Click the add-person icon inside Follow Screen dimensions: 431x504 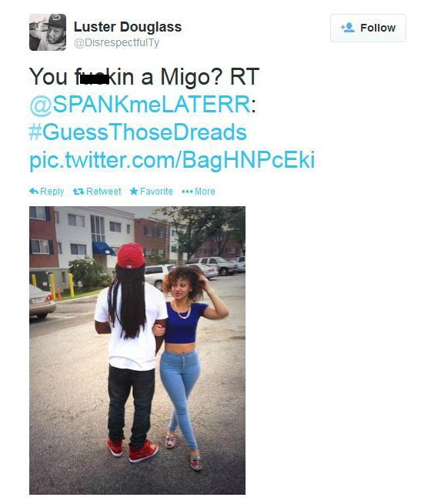(x=347, y=28)
